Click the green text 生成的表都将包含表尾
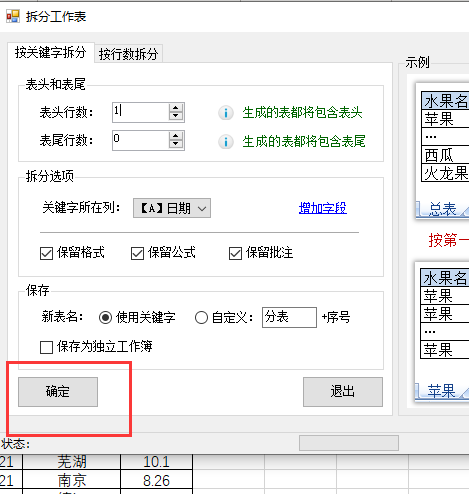 click(x=304, y=141)
